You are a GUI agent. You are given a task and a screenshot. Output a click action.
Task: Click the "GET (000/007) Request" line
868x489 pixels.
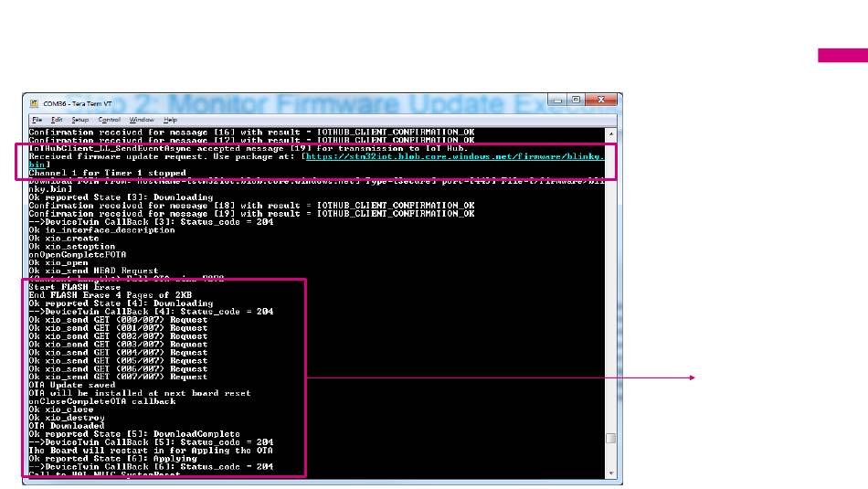pyautogui.click(x=118, y=319)
